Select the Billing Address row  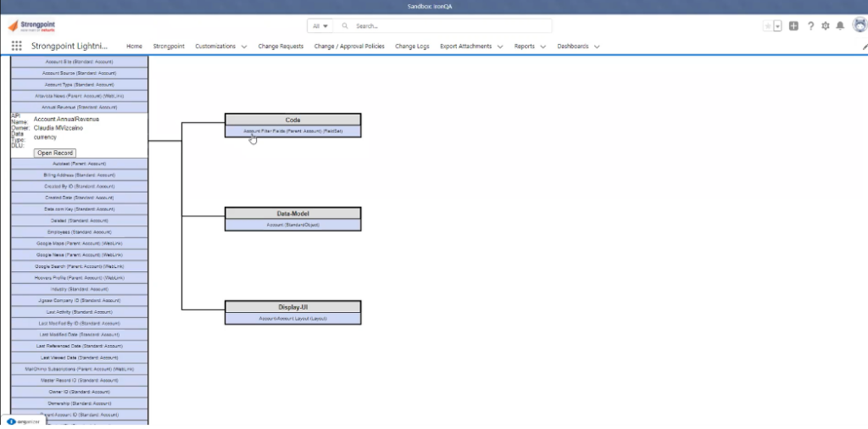(79, 175)
